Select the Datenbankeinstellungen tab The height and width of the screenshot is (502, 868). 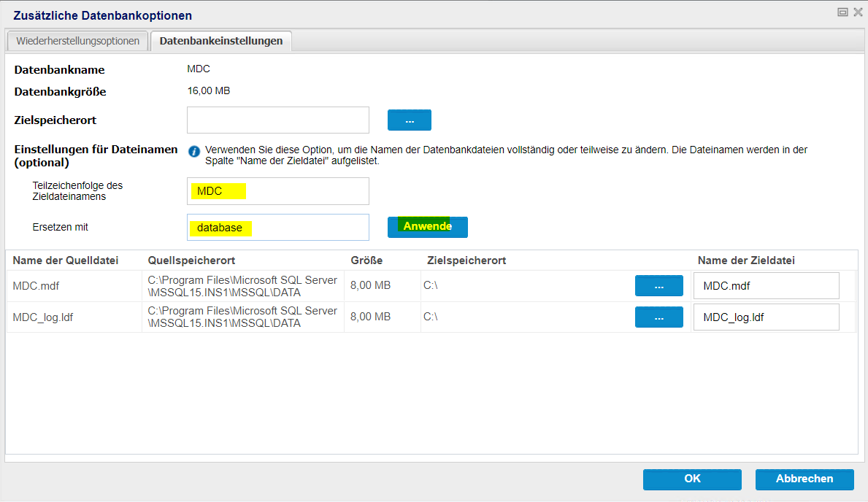(x=220, y=41)
